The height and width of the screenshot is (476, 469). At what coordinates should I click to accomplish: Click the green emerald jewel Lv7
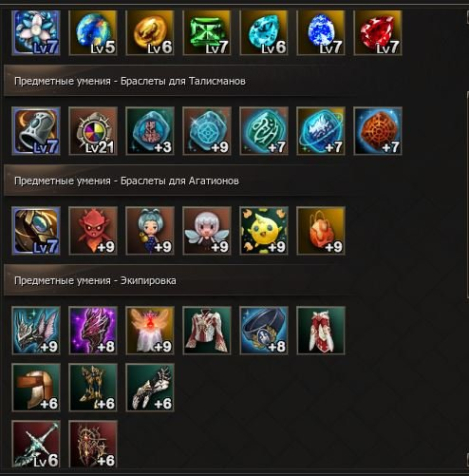[207, 32]
